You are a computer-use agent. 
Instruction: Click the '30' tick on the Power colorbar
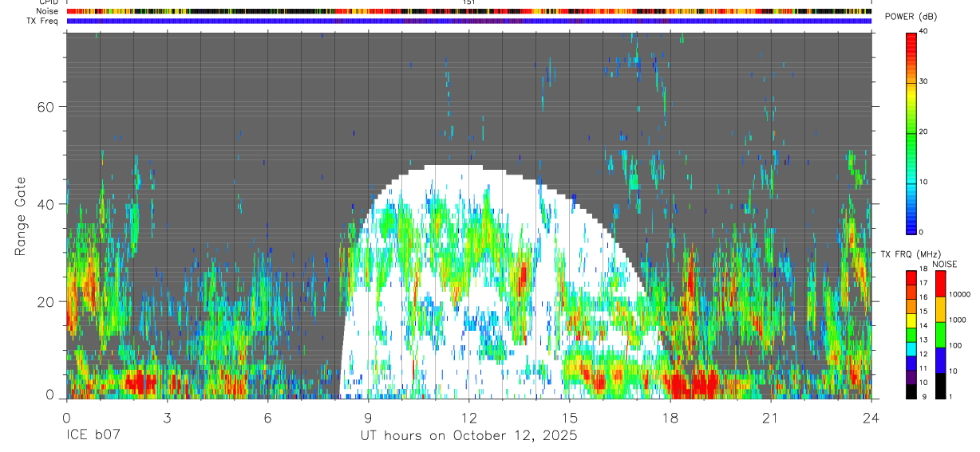[923, 81]
